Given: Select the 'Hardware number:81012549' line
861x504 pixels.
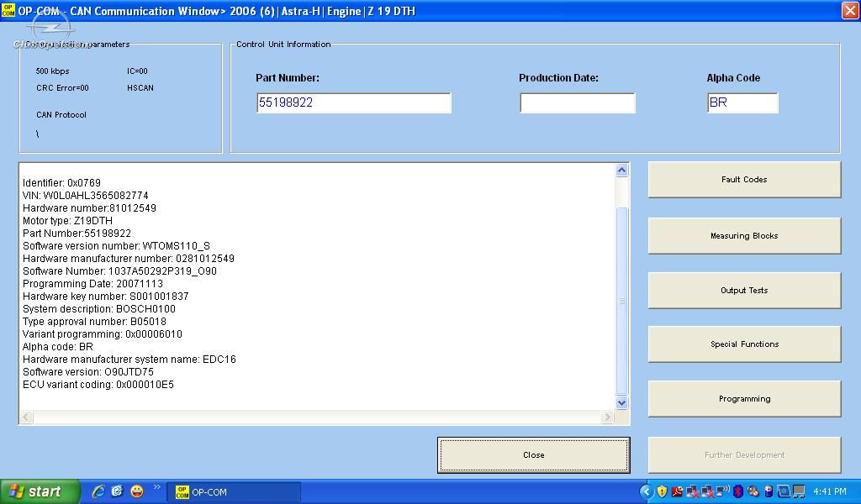Looking at the screenshot, I should (89, 207).
